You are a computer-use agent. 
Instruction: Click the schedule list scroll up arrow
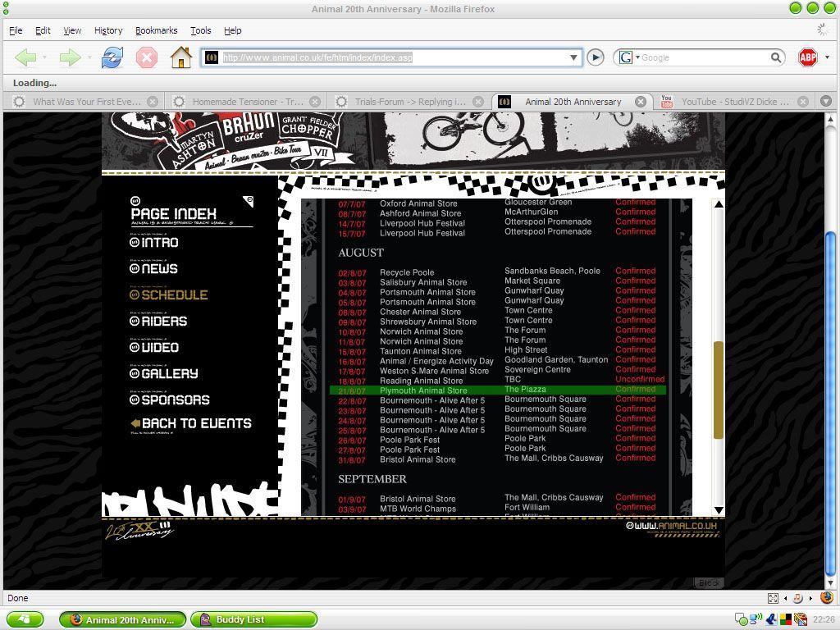[719, 204]
